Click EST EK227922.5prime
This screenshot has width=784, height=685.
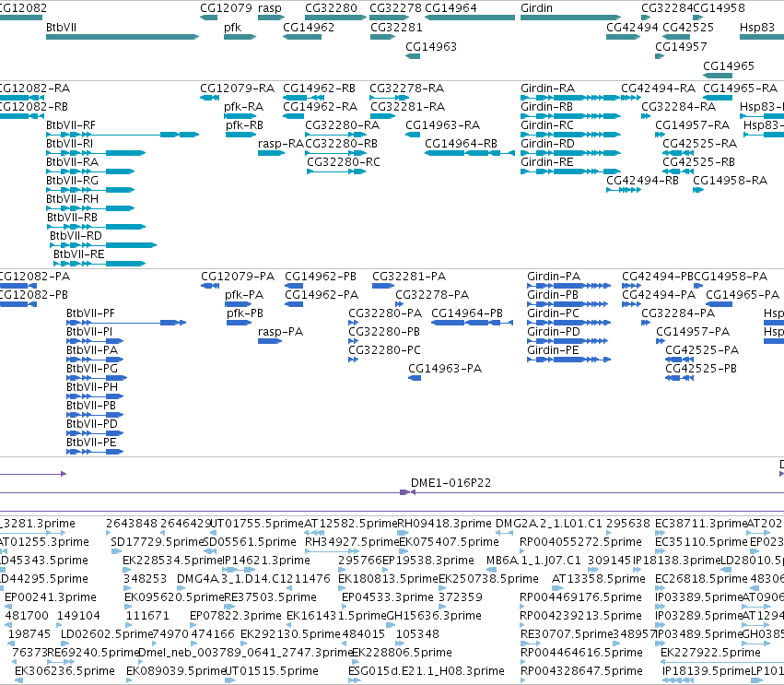coord(710,653)
